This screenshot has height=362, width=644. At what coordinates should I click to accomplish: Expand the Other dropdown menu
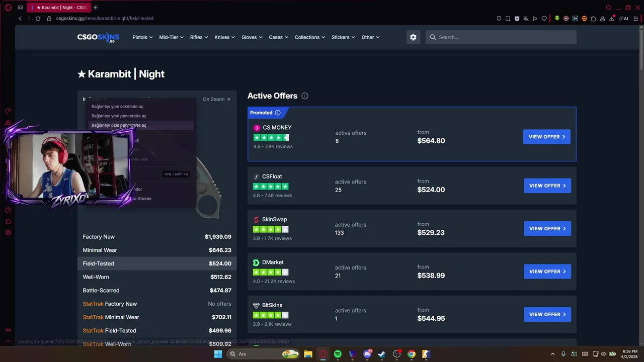[x=370, y=37]
